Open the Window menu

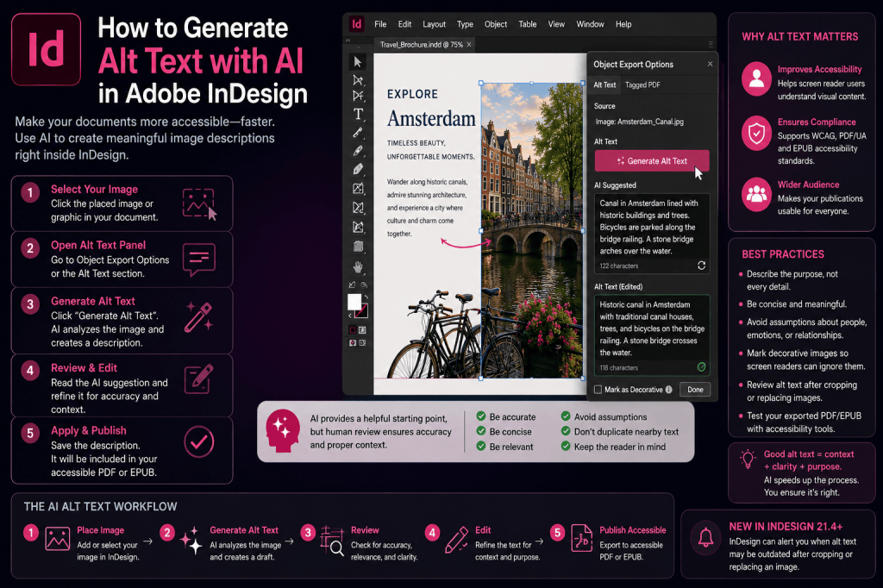[x=590, y=24]
